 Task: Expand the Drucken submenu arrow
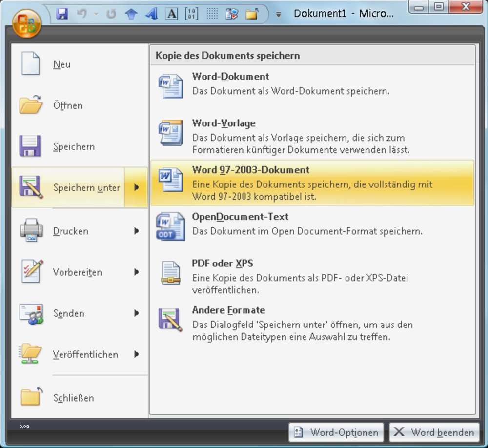(x=137, y=231)
